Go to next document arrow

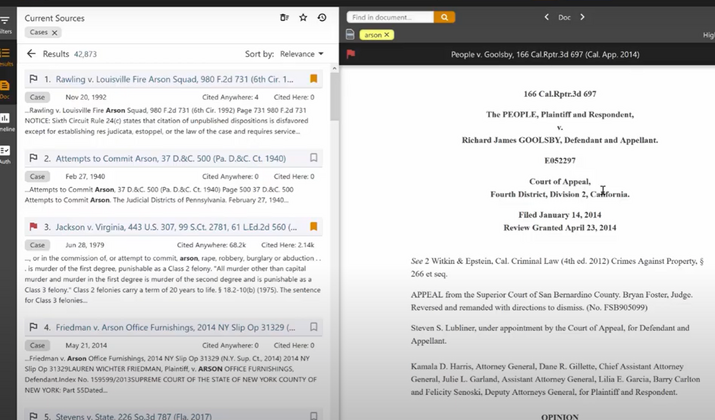[x=582, y=17]
